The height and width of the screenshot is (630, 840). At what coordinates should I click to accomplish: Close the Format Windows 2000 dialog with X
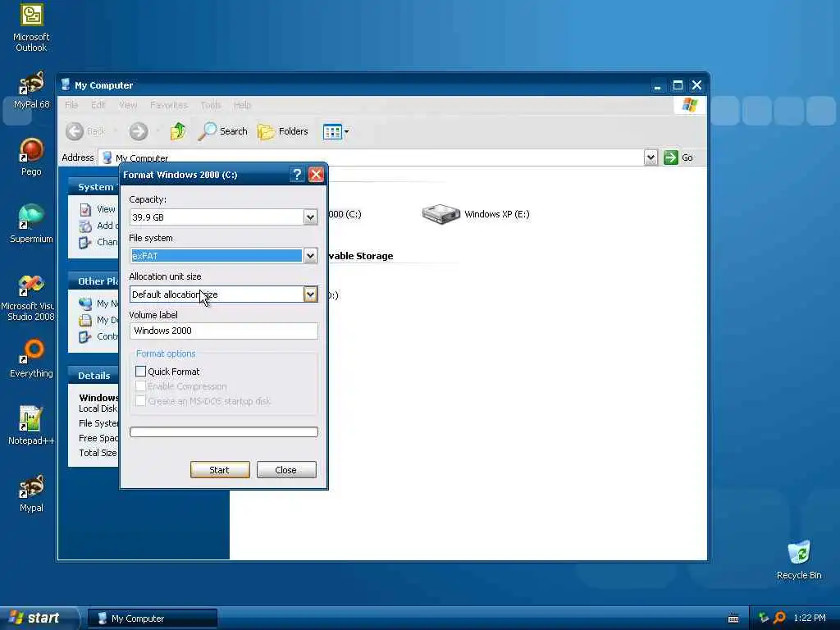316,174
